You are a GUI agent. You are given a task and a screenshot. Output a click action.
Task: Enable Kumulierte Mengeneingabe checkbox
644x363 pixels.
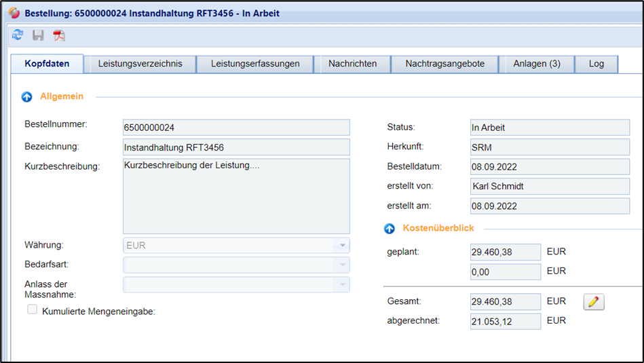tap(32, 309)
